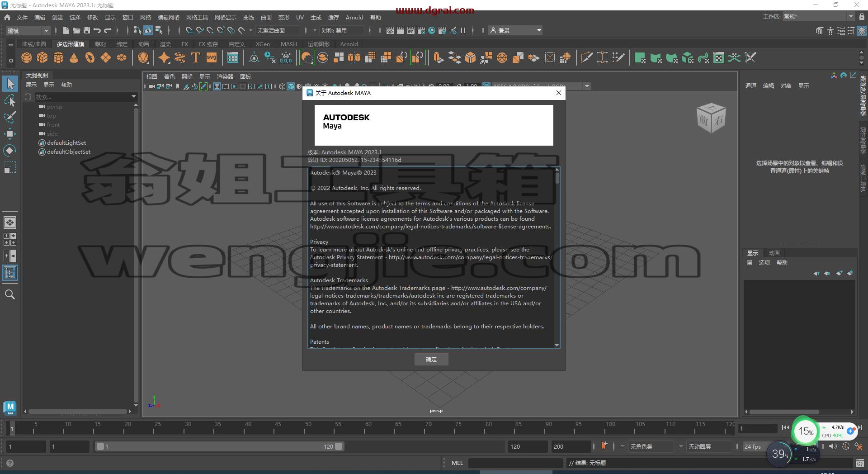Click the Extrude shelf icon

438,57
